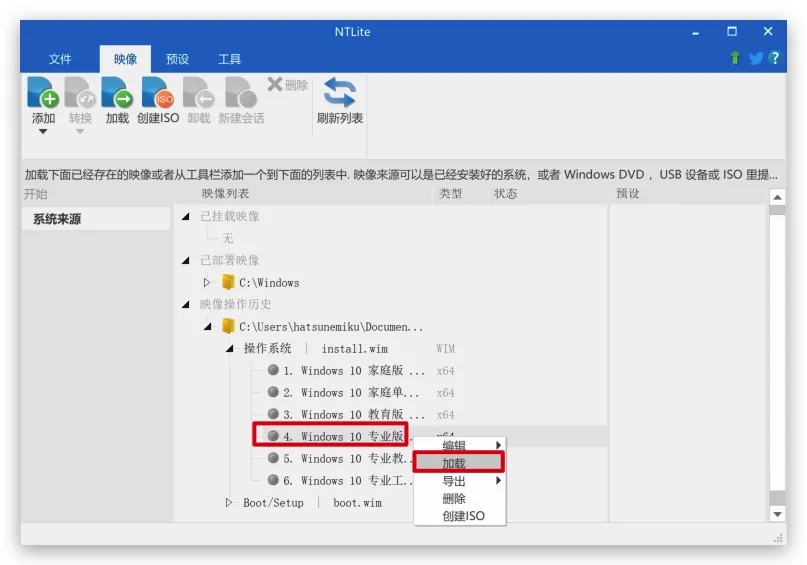Open 编辑 submenu in context menu
Image resolution: width=807 pixels, height=565 pixels.
coord(460,445)
